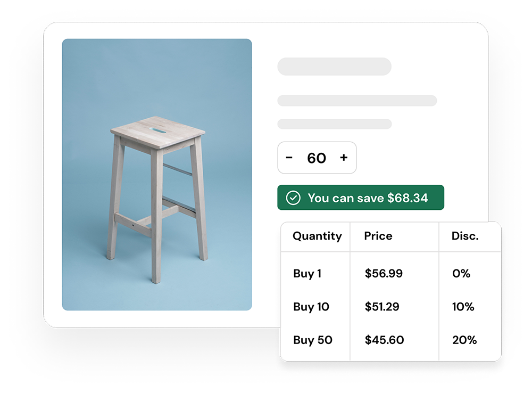Click the plus quantity button
The height and width of the screenshot is (393, 532).
344,158
